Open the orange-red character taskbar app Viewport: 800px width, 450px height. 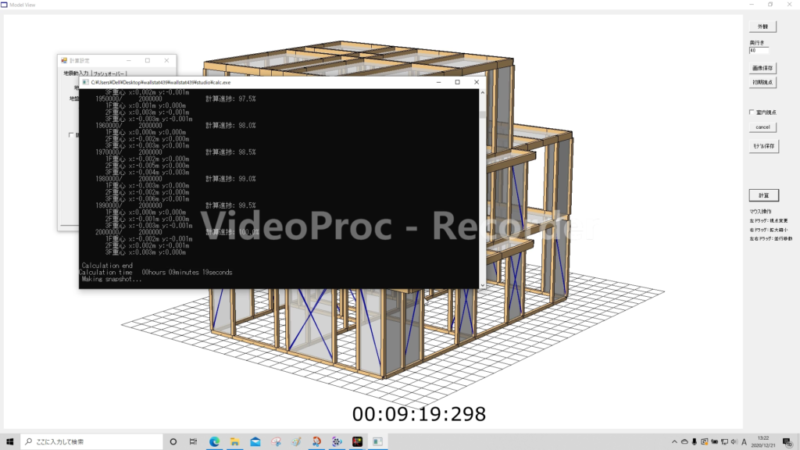coord(316,441)
